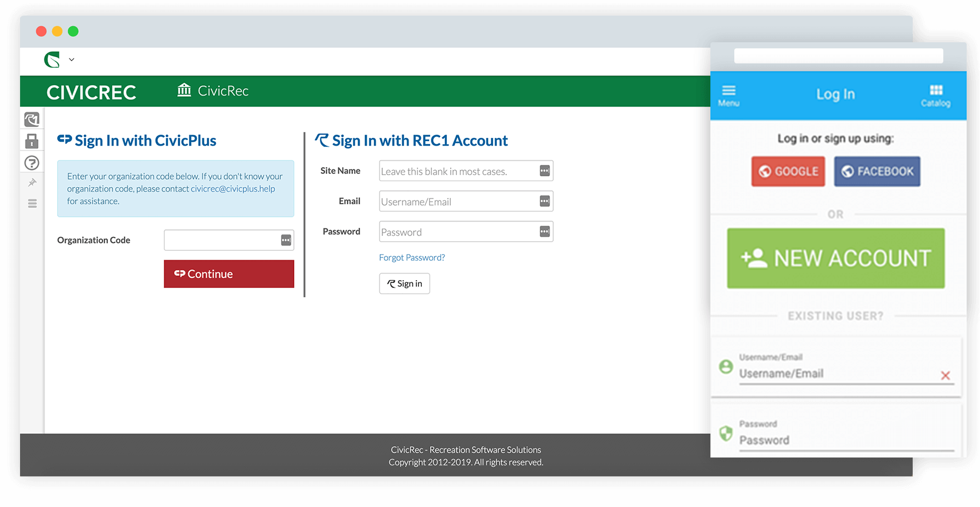Open the help question mark sidebar icon
980x507 pixels.
click(32, 163)
